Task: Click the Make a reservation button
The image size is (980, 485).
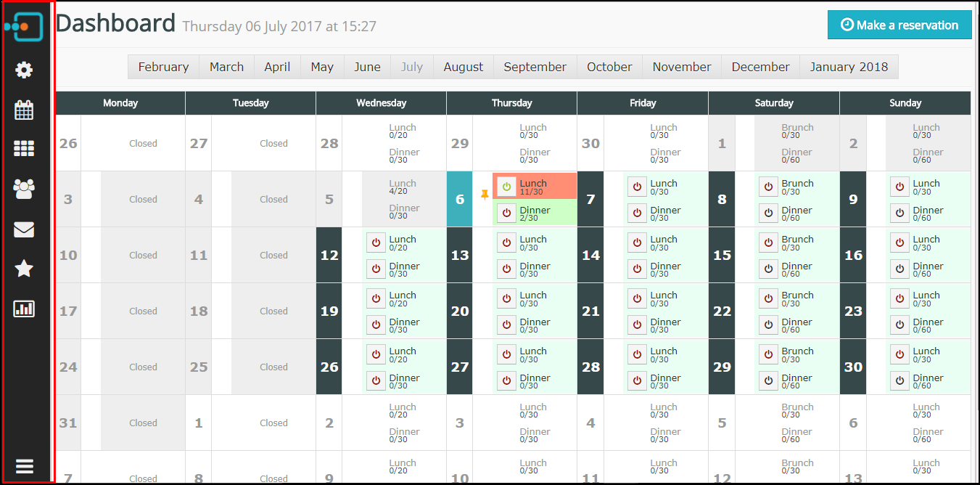Action: 899,25
